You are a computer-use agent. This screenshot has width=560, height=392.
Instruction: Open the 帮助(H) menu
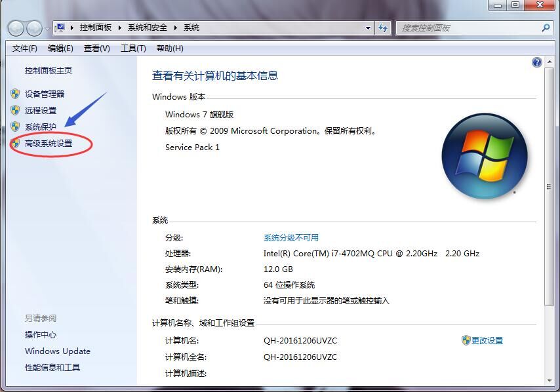[x=170, y=49]
